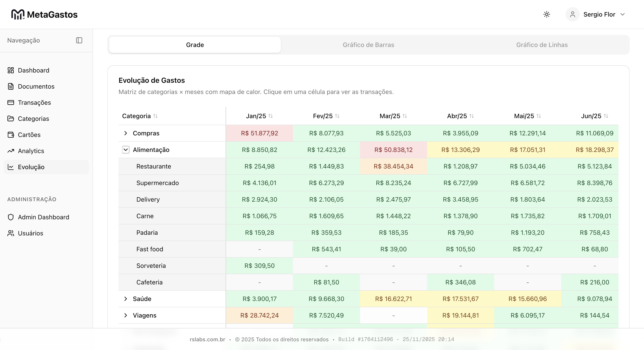Image resolution: width=644 pixels, height=350 pixels.
Task: Open the Usuários people icon
Action: pos(11,233)
